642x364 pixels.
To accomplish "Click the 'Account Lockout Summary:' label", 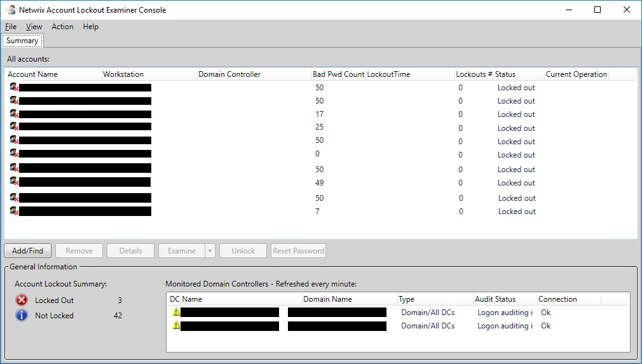I will (x=61, y=284).
